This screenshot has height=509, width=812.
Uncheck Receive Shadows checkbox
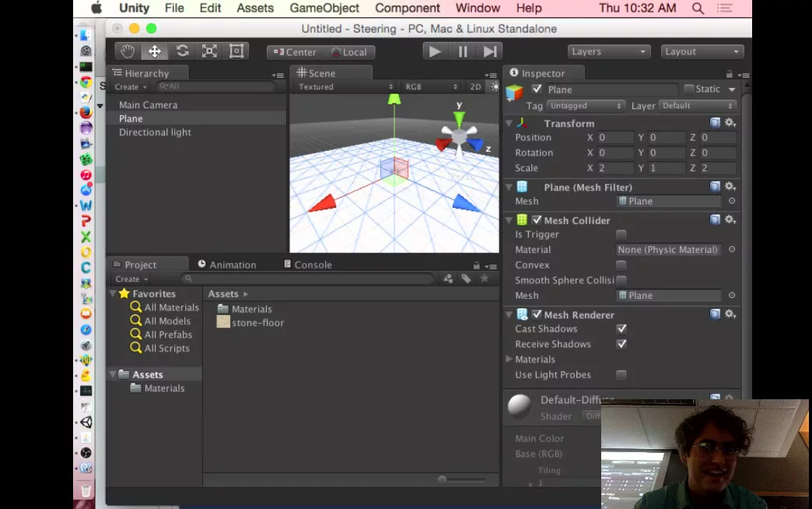(x=621, y=344)
